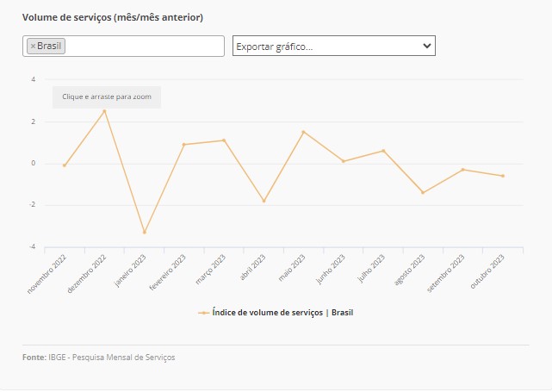Select the setembro 2023 data point
Image resolution: width=552 pixels, height=392 pixels.
[x=463, y=170]
